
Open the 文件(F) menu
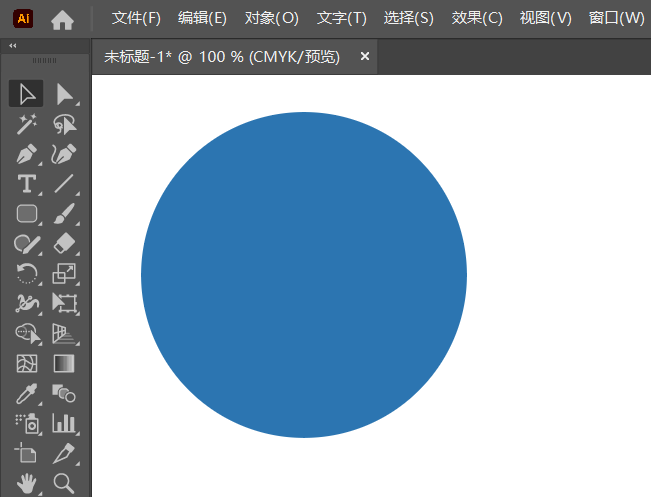tap(136, 18)
